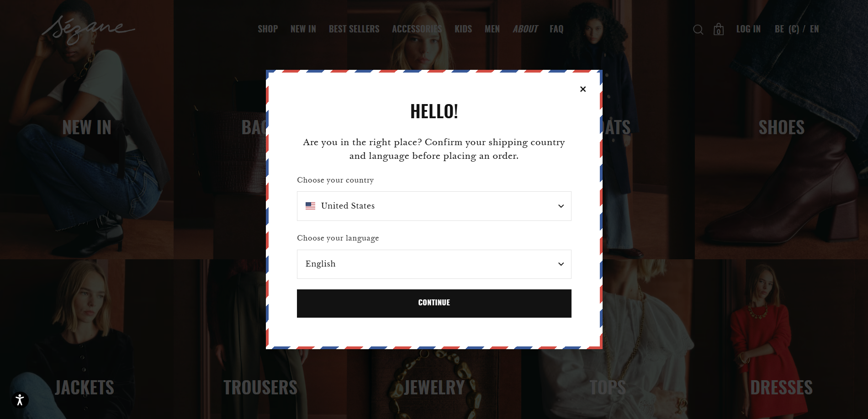
Task: Click the United States flag icon
Action: pos(310,206)
